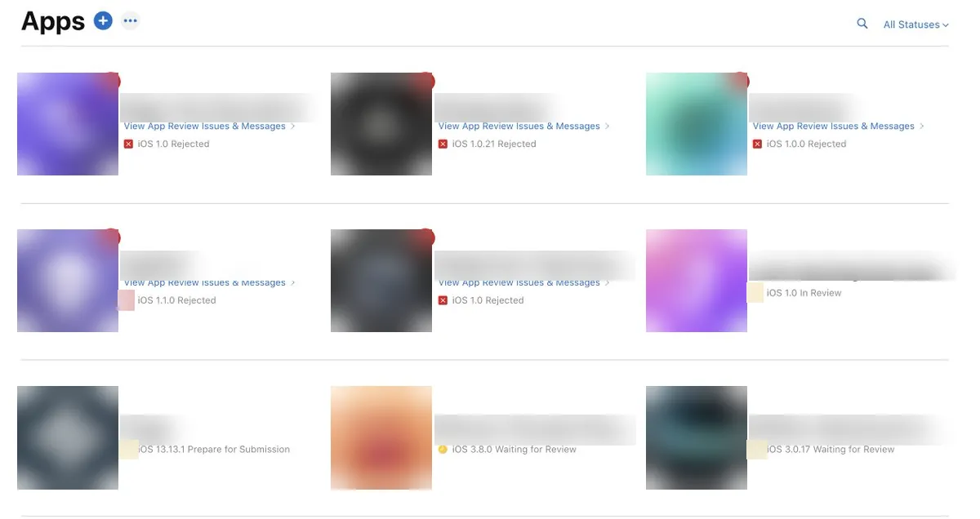Open the All Statuses filter dropdown

(915, 24)
